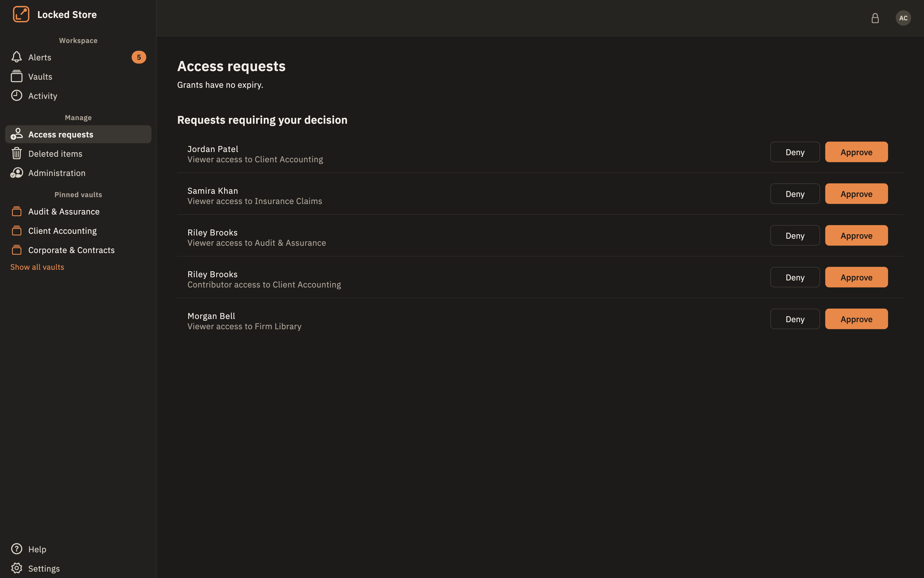
Task: Open the Corporate & Contracts pinned vault
Action: tap(78, 250)
